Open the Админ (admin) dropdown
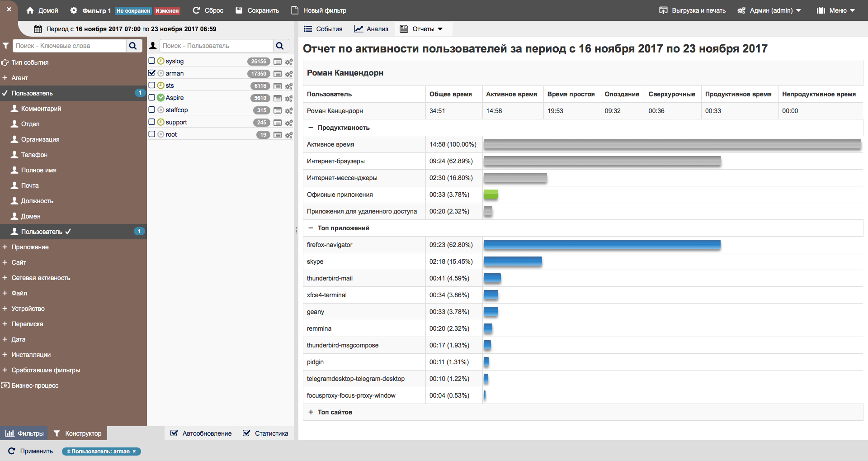This screenshot has height=461, width=868. 769,10
